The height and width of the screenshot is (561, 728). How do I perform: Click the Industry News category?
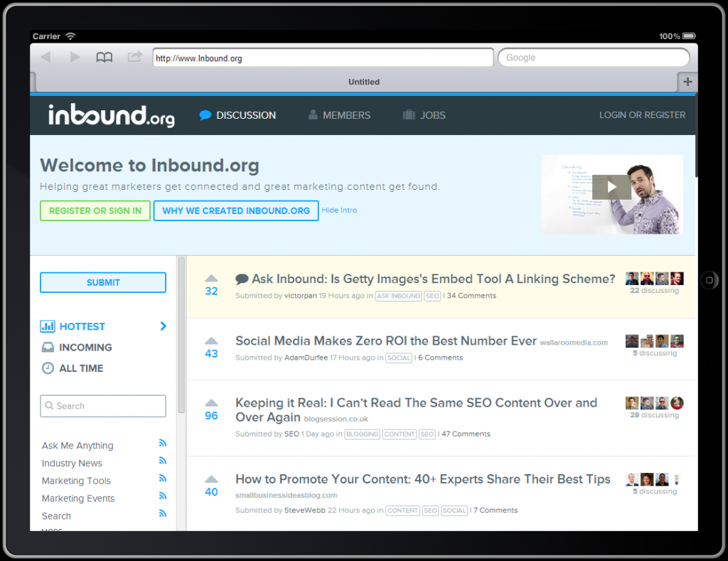72,464
